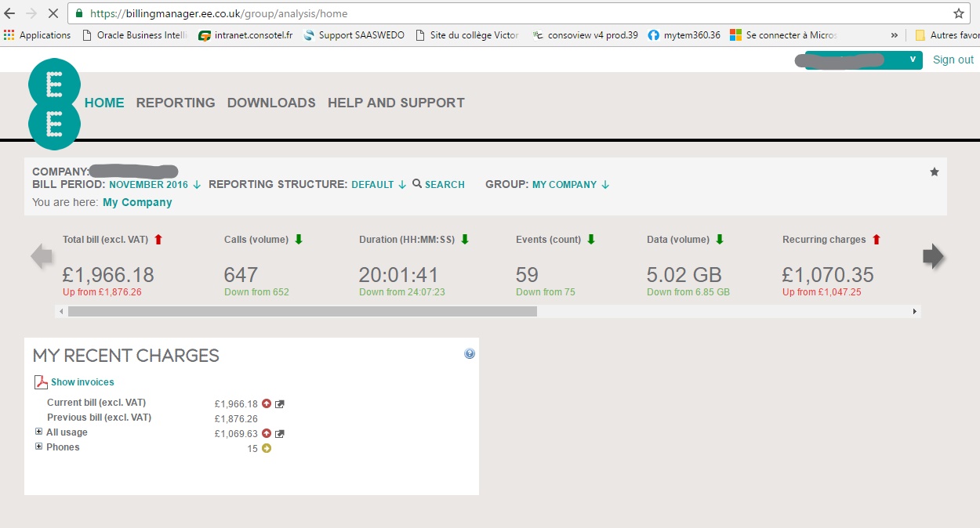Open the Bill Period November 2016 dropdown
Viewport: 980px width, 528px height.
[154, 185]
